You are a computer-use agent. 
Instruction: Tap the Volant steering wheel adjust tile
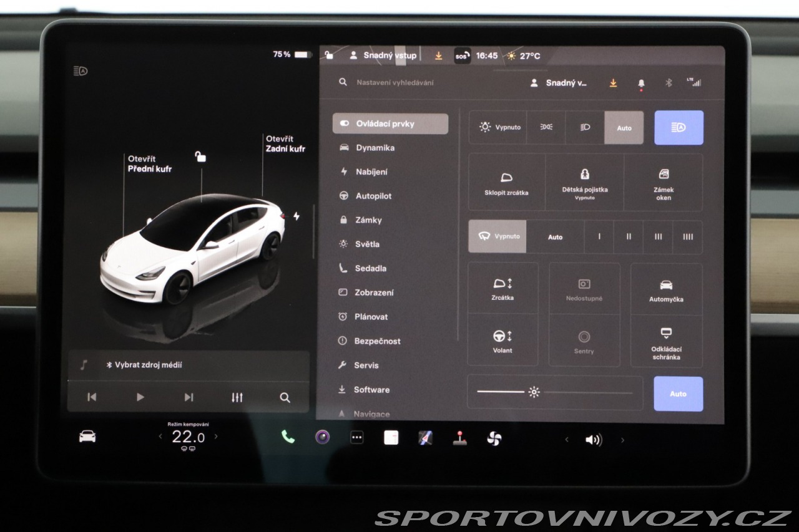[502, 341]
